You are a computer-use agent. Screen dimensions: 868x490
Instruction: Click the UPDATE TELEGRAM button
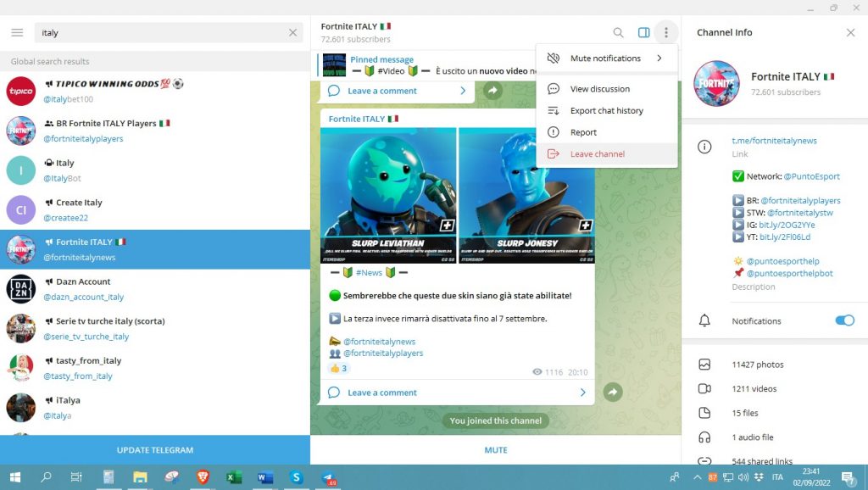pyautogui.click(x=155, y=450)
